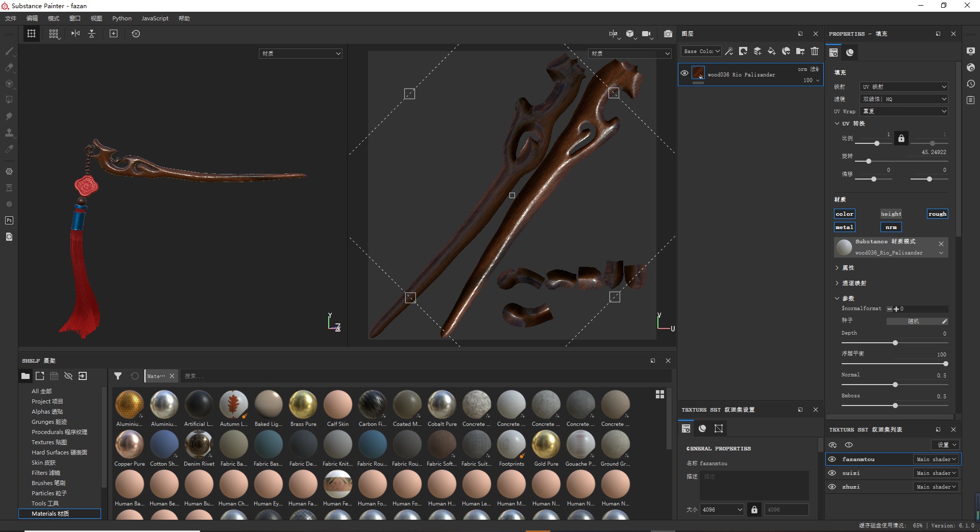980x532 pixels.
Task: Open the Base Color channel dropdown
Action: 701,51
